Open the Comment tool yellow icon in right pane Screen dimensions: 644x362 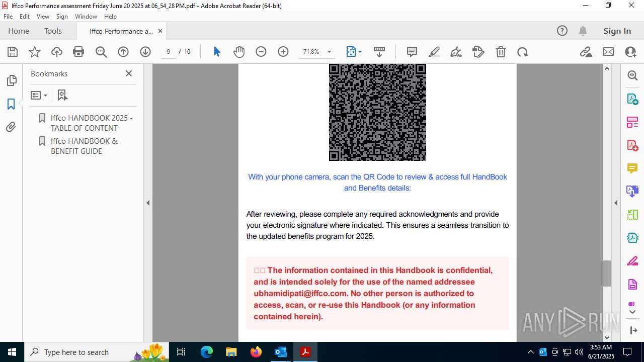[x=632, y=168]
